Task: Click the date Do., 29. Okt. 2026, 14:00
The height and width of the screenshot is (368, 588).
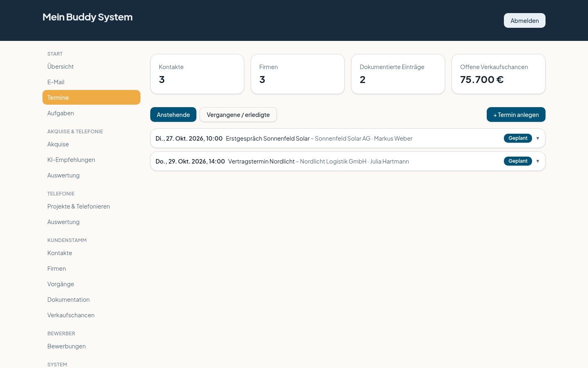Action: pos(190,161)
